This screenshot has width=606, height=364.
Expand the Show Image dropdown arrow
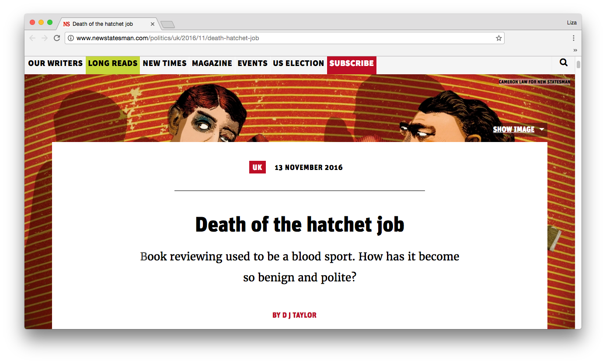click(x=542, y=129)
